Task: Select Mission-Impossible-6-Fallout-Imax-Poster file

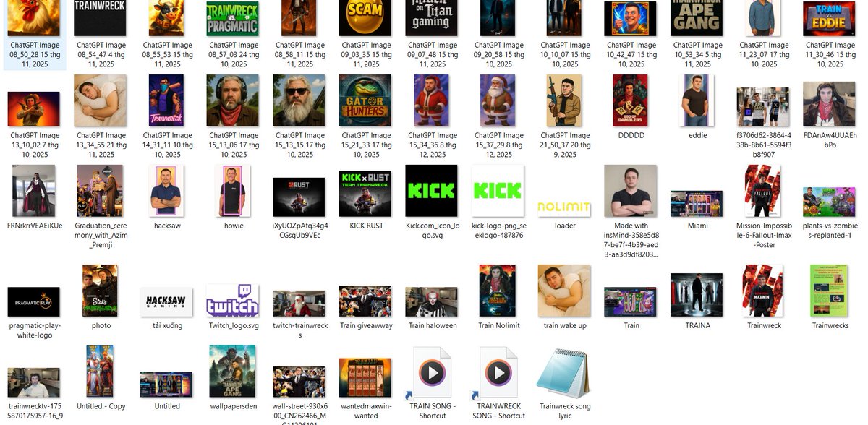Action: [764, 191]
